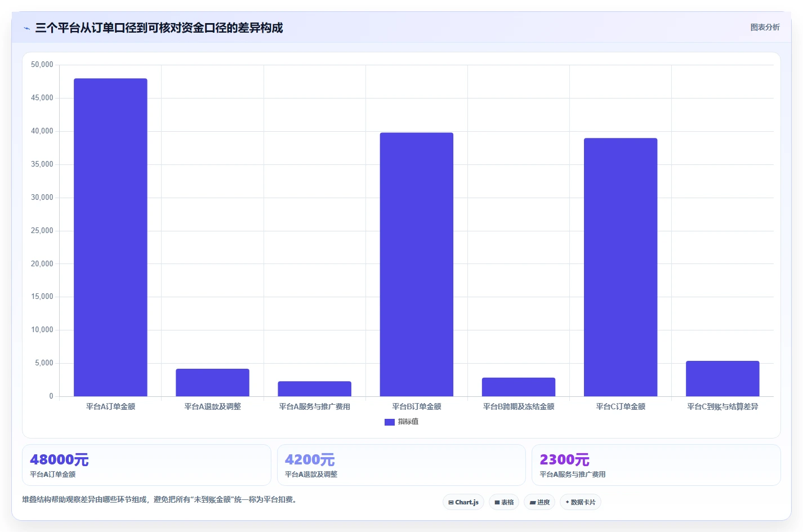This screenshot has width=803, height=532.
Task: Click the y-axis value 25,000
Action: [x=42, y=231]
